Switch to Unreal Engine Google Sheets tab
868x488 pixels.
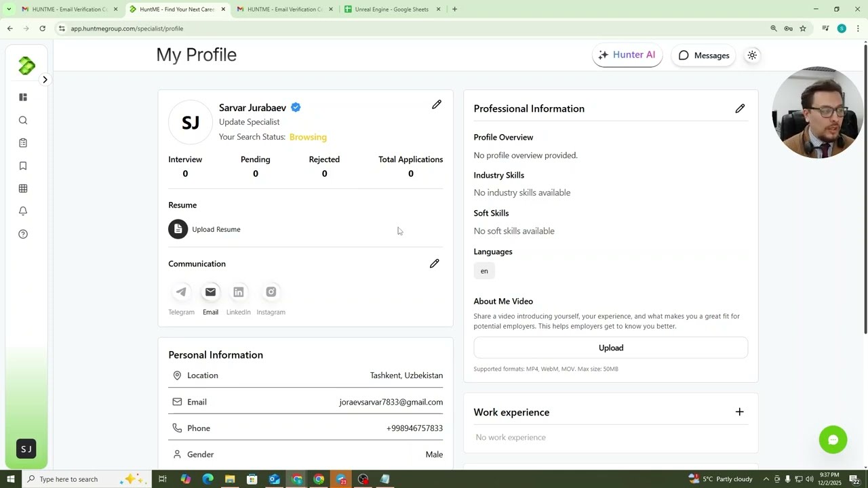[x=391, y=9]
